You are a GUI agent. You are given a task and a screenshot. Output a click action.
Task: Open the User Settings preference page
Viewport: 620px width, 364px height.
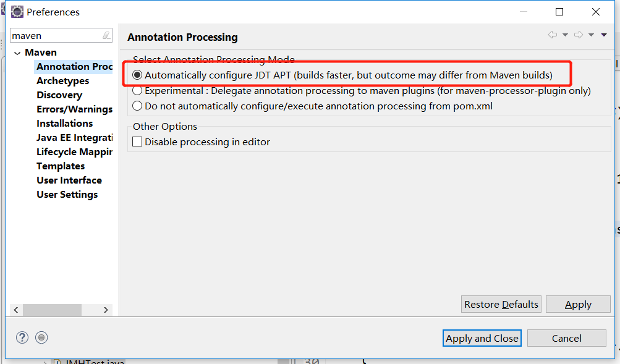click(67, 195)
